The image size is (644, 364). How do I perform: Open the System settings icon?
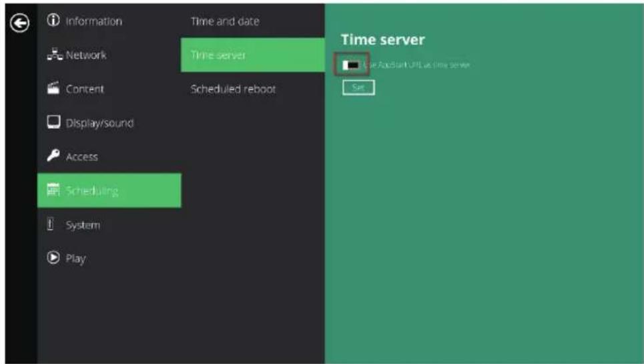point(51,224)
